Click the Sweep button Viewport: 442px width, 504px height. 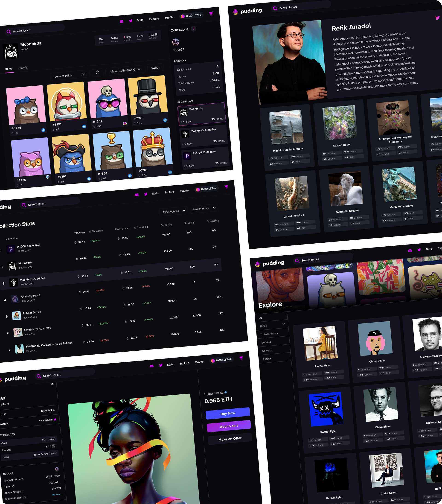pos(156,67)
